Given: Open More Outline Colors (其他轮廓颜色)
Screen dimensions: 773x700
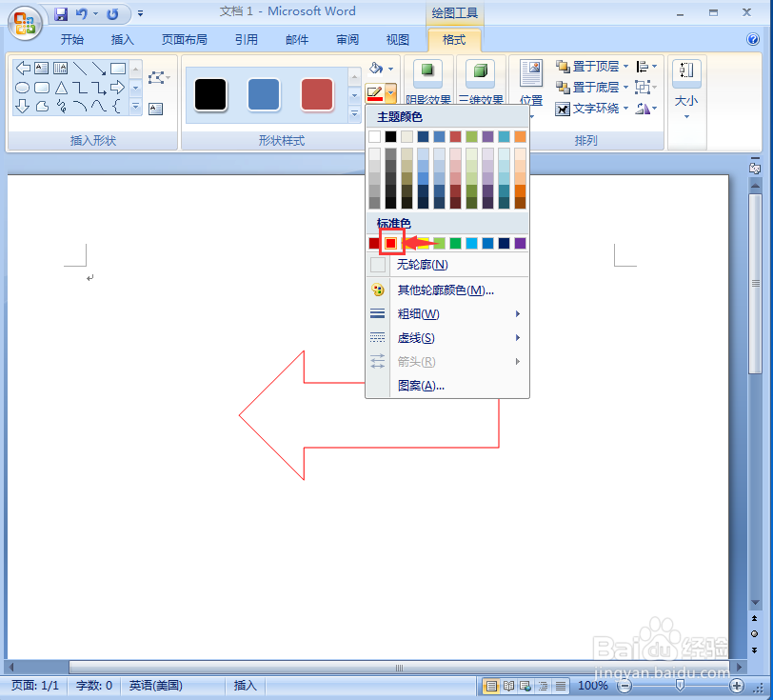Looking at the screenshot, I should [447, 290].
